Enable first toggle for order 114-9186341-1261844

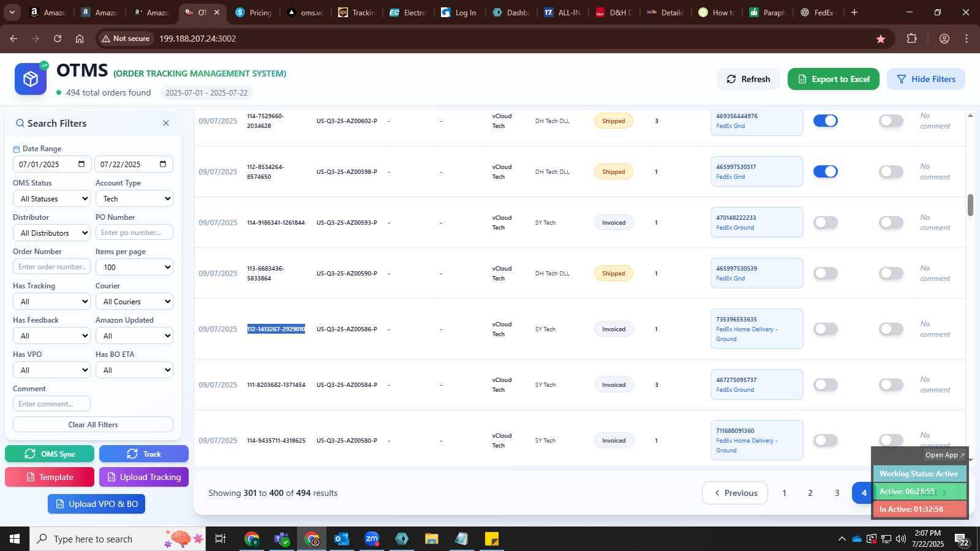(826, 222)
